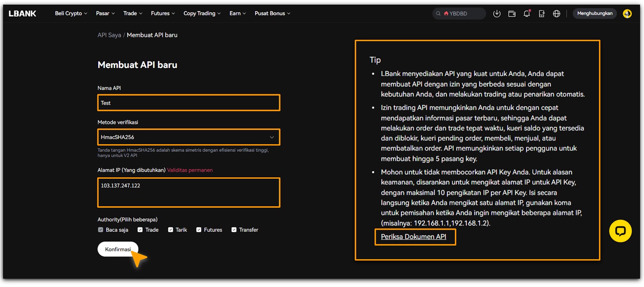Expand the Beli Crypto menu

(x=71, y=14)
